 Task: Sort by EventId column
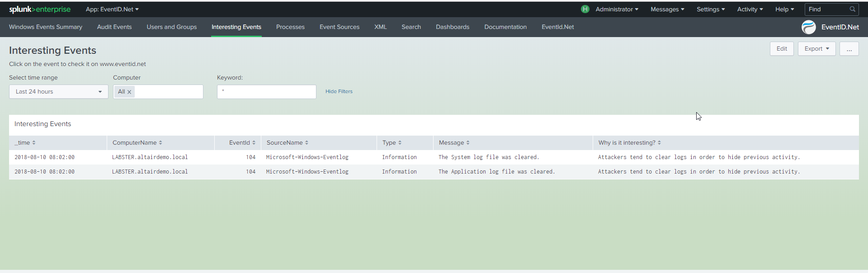[254, 143]
